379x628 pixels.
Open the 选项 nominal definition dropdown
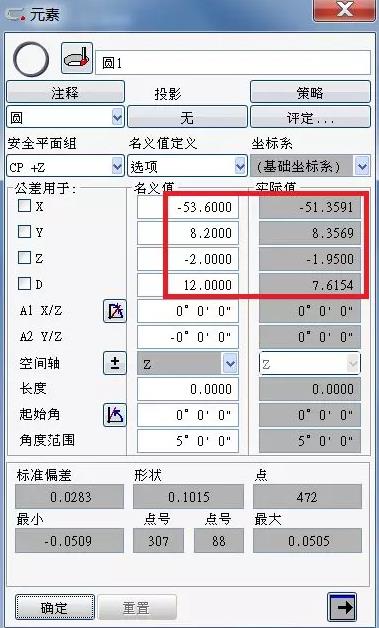[240, 166]
